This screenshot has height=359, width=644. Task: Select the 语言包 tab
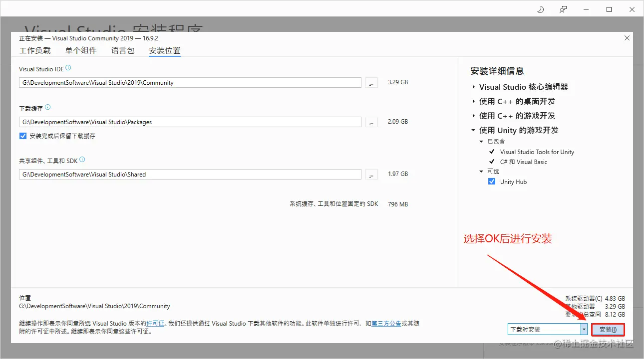coord(123,50)
